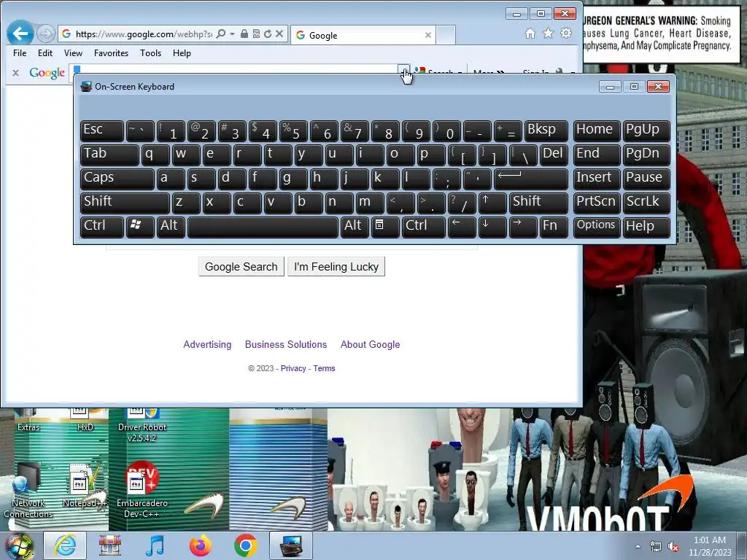Screen dimensions: 747x560
Task: Click the Esc key on On-Screen Keyboard
Action: pyautogui.click(x=102, y=130)
